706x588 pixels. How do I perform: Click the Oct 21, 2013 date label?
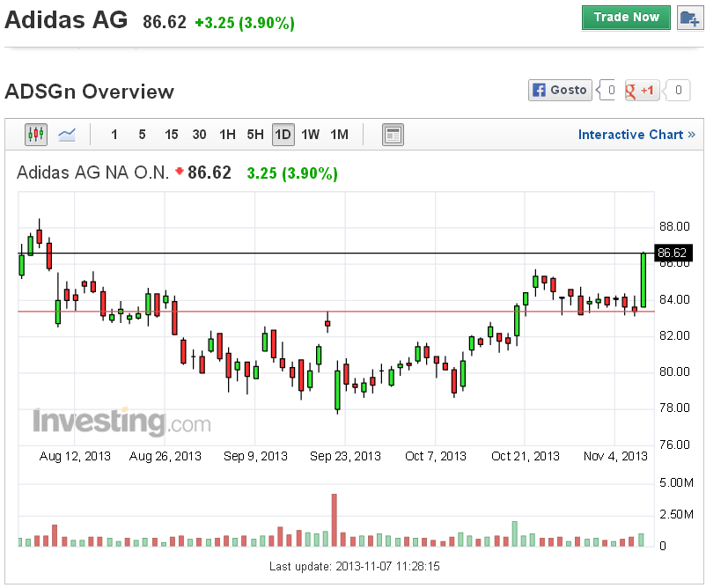526,456
